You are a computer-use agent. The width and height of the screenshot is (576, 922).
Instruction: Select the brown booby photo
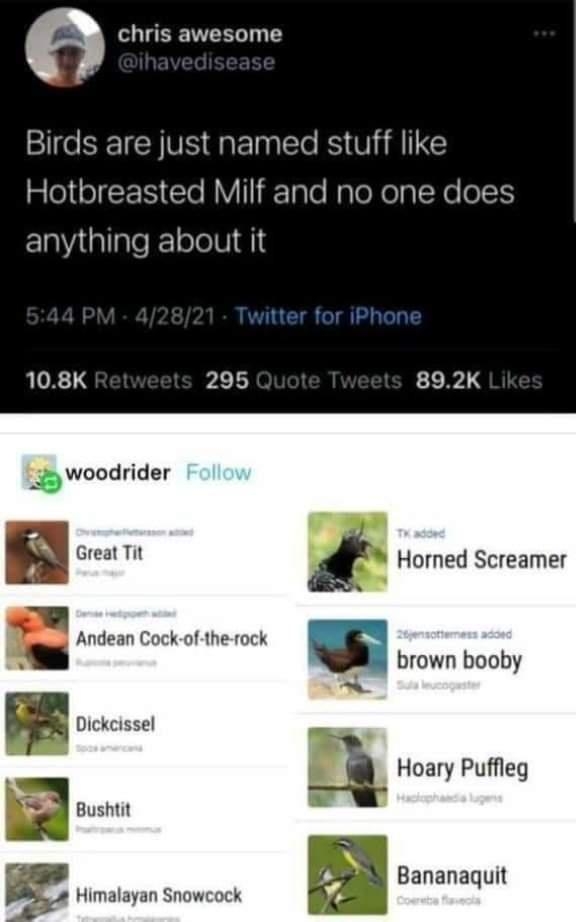coord(347,659)
